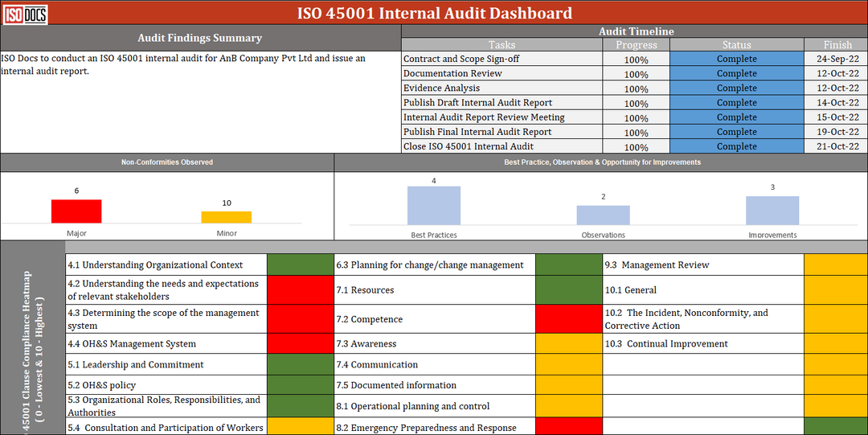Click yellow swatch beside 9.3 Management Review
Image resolution: width=868 pixels, height=435 pixels.
pyautogui.click(x=835, y=265)
